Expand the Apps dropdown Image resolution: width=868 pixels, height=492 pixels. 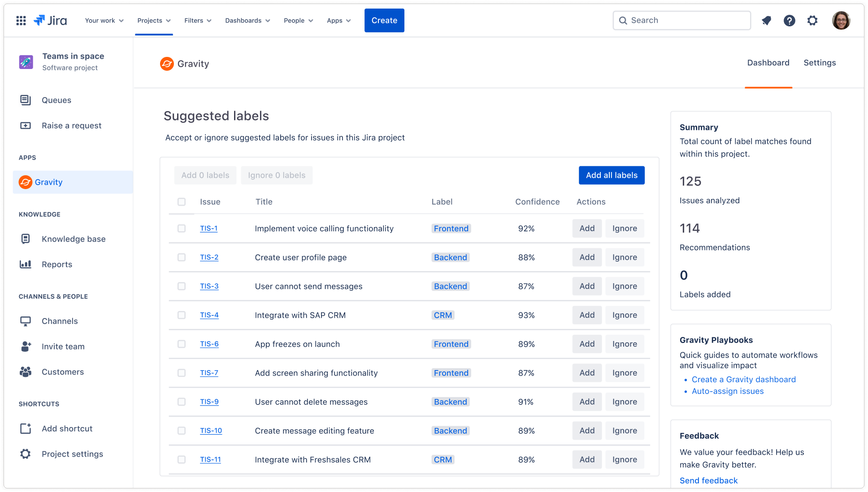point(339,21)
